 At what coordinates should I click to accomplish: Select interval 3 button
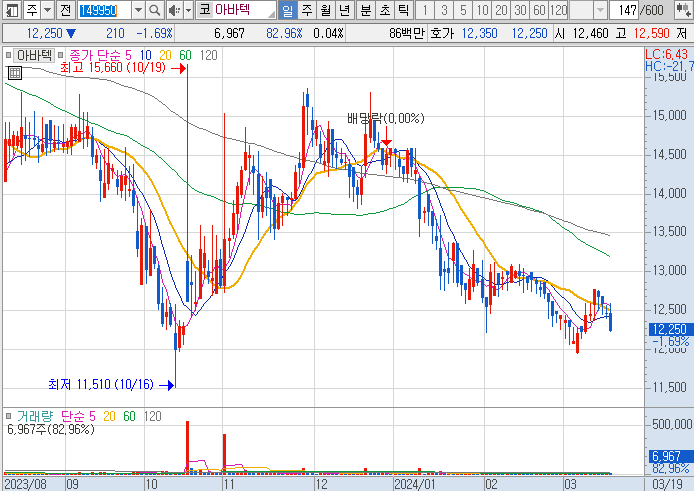[x=444, y=10]
